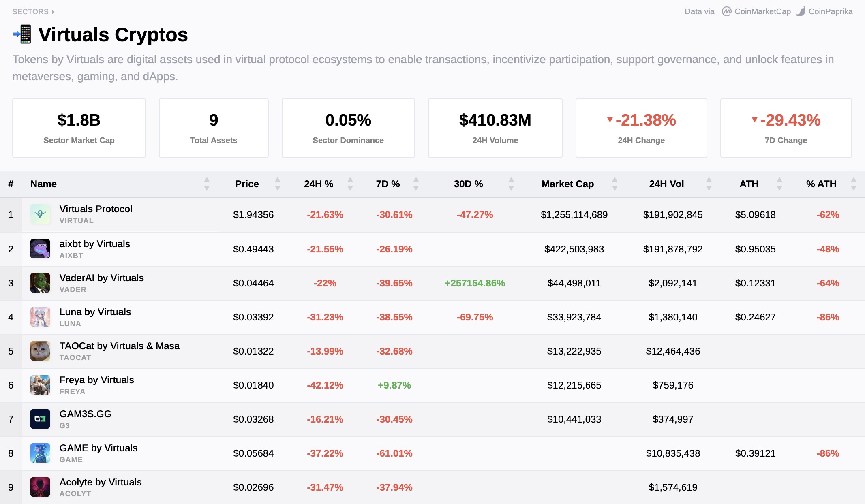
Task: Click the CoinPaprika chili pepper icon
Action: point(801,11)
